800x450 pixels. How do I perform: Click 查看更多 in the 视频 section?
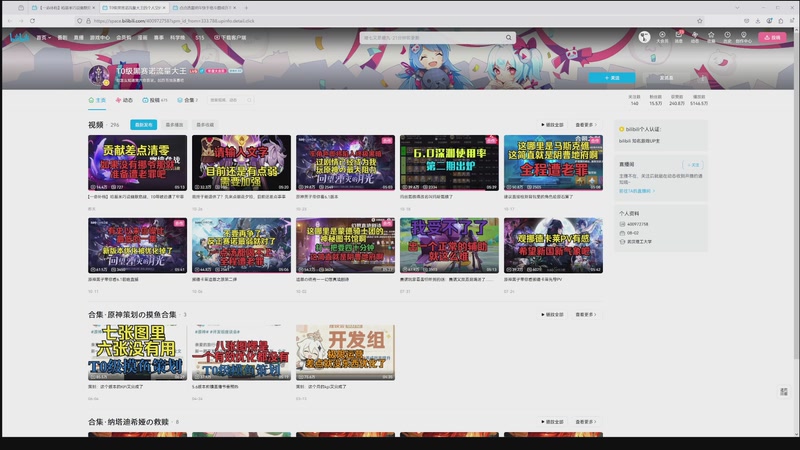click(x=586, y=124)
